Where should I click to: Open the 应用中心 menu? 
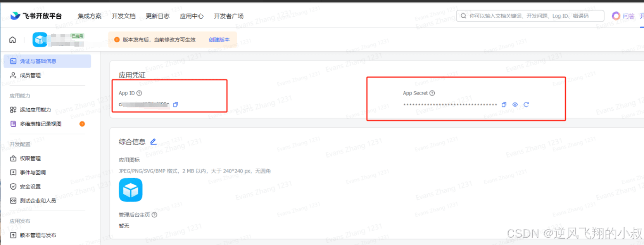(x=192, y=16)
